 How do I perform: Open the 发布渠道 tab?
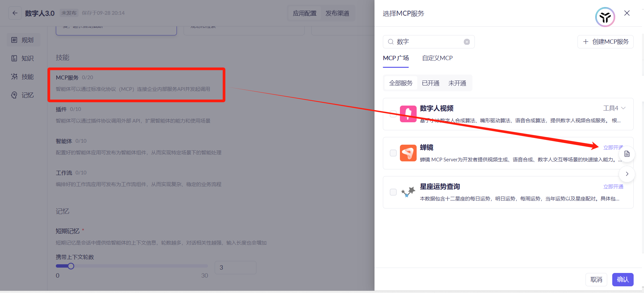337,13
